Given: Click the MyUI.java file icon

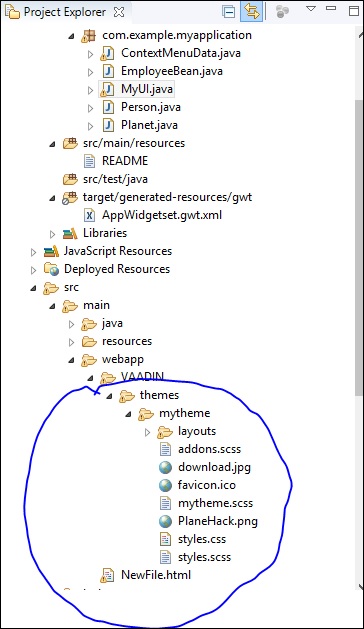Looking at the screenshot, I should 107,89.
